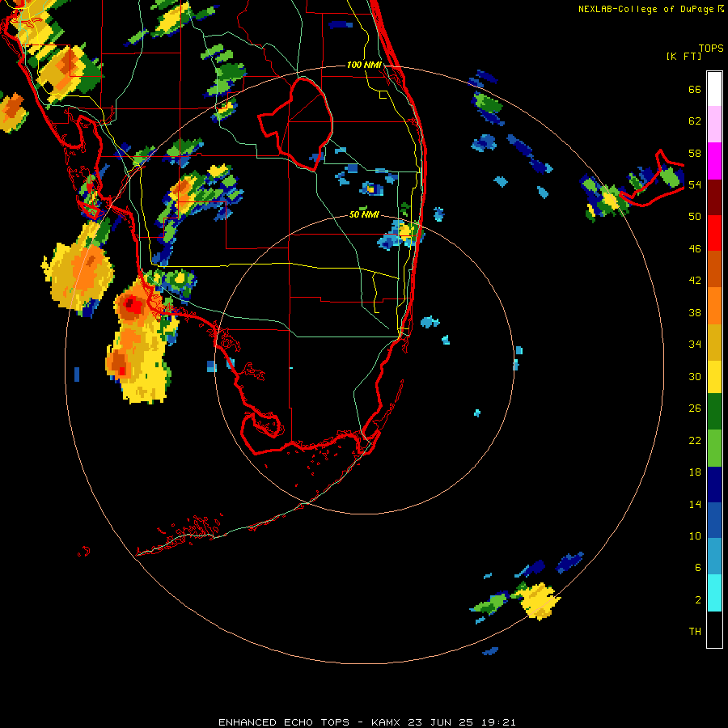The image size is (728, 728).
Task: Click the [K FT] units label
Action: pos(684,56)
